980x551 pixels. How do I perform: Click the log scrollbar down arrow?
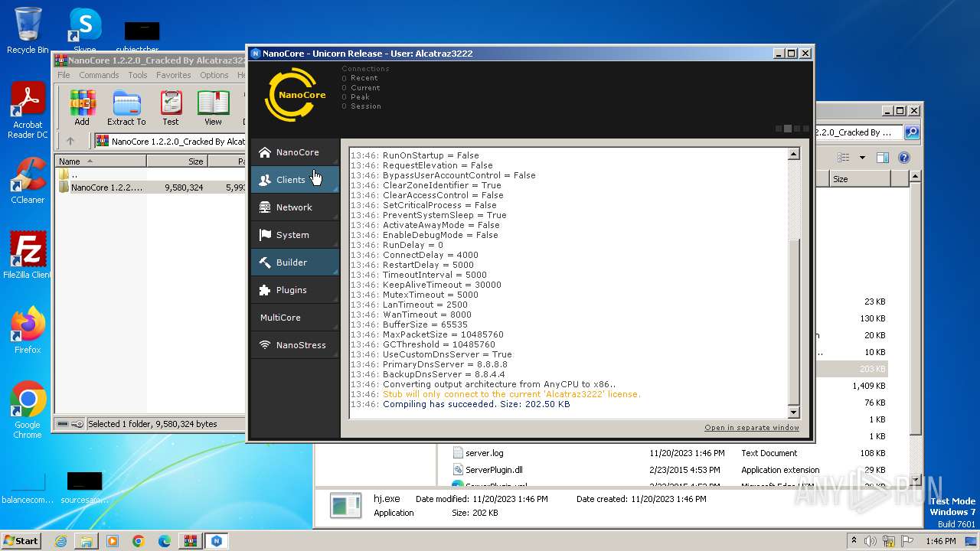pyautogui.click(x=793, y=412)
